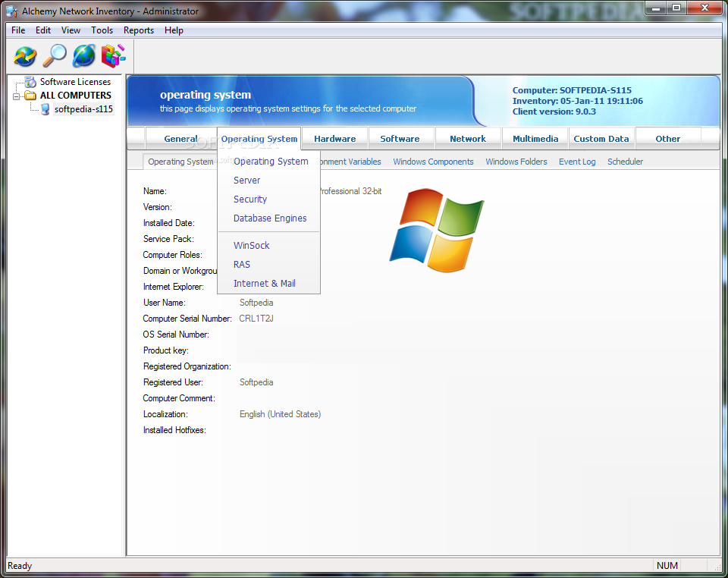Click the English (United States) localization value
Image resolution: width=728 pixels, height=578 pixels.
point(280,414)
